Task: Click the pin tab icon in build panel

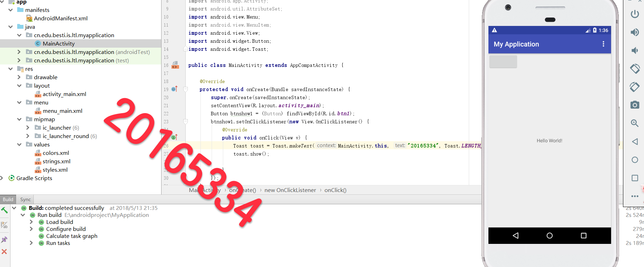Action: tap(4, 240)
